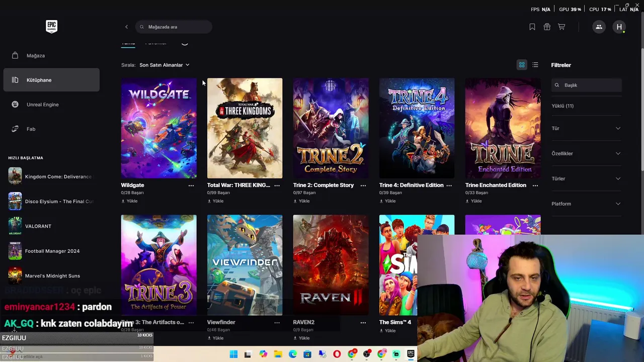Viewport: 644px width, 362px height.
Task: Click Yükle under The Sims 4
Action: 387,331
